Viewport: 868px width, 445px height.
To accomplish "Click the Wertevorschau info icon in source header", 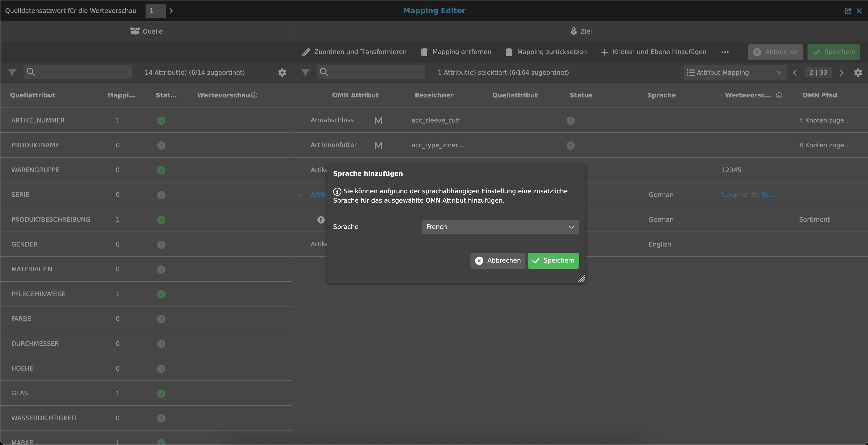I will pyautogui.click(x=254, y=95).
